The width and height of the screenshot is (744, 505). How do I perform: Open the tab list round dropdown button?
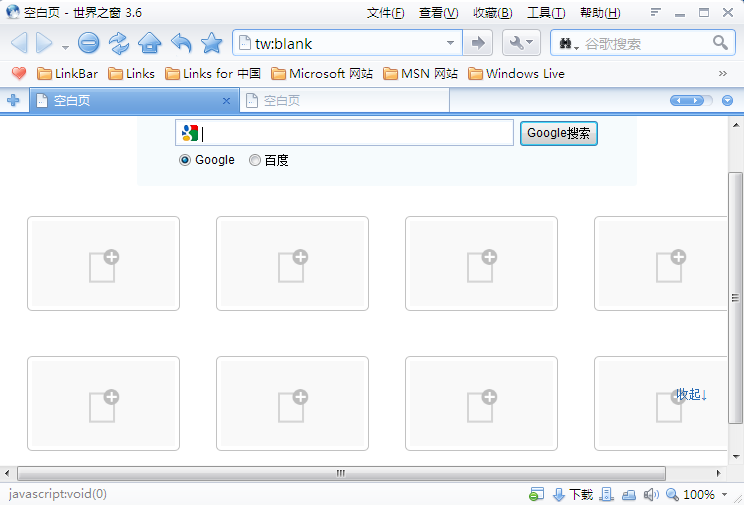coord(727,101)
